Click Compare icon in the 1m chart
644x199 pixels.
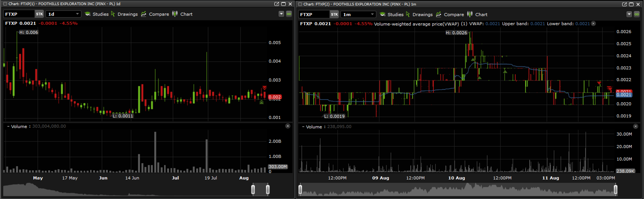[x=439, y=14]
